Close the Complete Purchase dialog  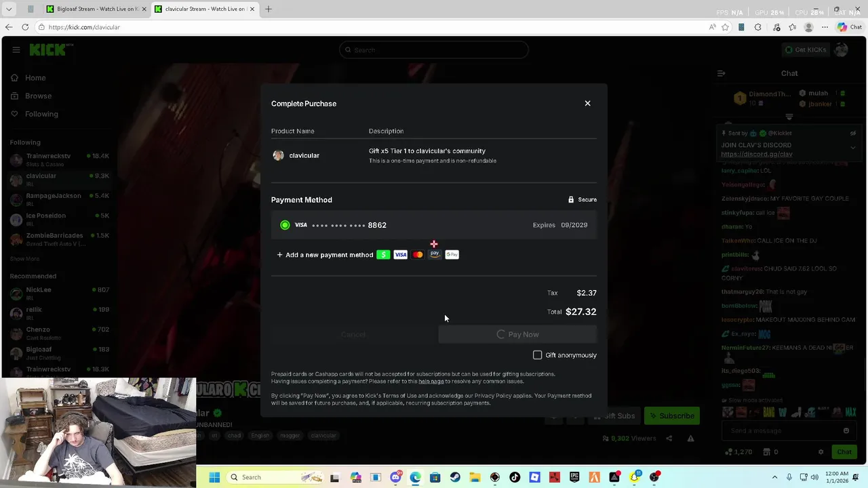(x=587, y=103)
